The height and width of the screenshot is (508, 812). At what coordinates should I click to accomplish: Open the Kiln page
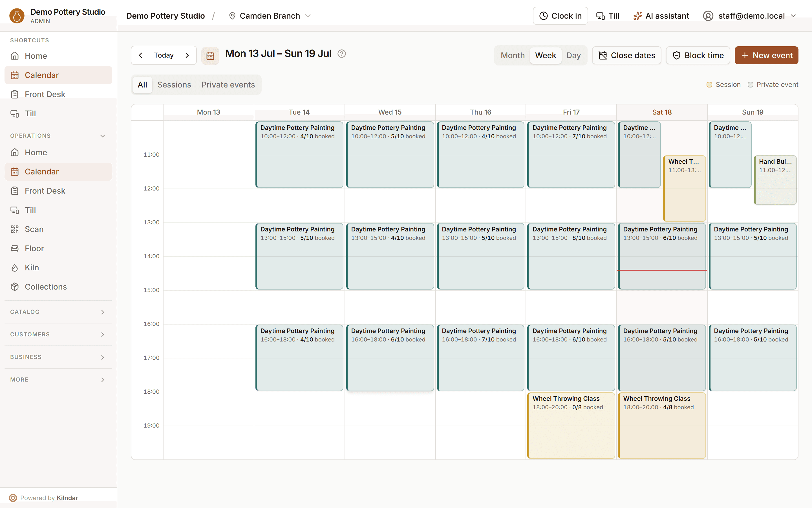click(58, 268)
